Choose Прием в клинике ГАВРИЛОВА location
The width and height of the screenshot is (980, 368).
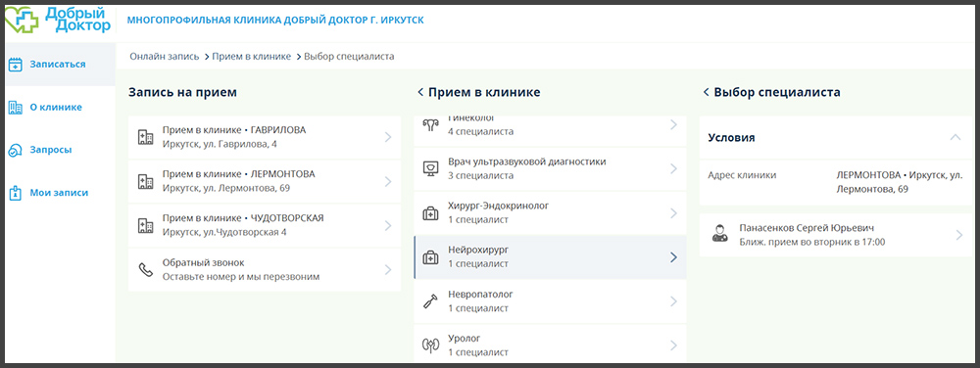(265, 137)
